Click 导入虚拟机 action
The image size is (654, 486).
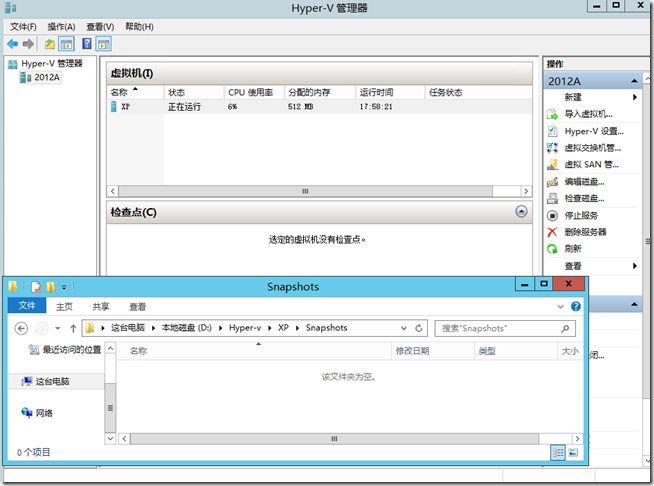(588, 114)
